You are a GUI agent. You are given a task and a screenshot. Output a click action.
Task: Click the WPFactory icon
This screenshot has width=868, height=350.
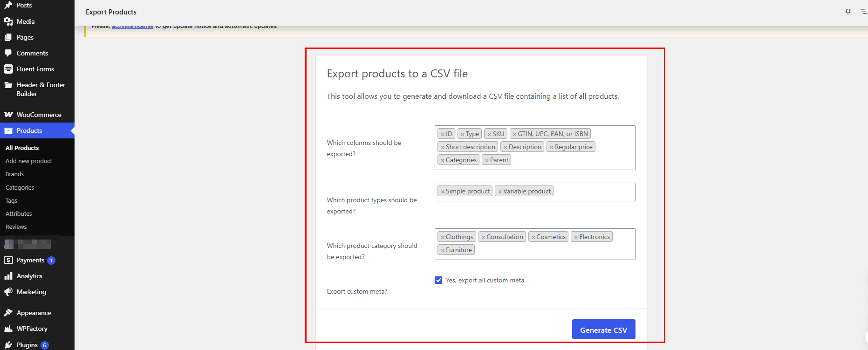pyautogui.click(x=8, y=329)
